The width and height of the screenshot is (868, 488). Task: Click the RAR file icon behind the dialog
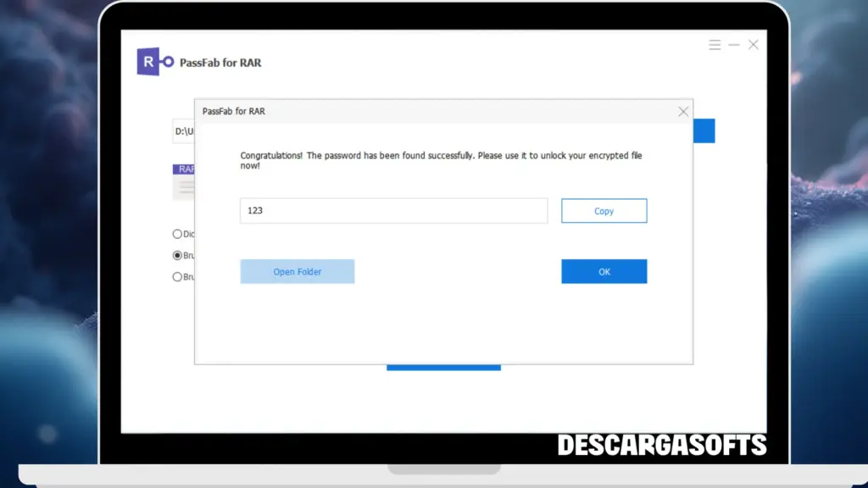(x=184, y=182)
